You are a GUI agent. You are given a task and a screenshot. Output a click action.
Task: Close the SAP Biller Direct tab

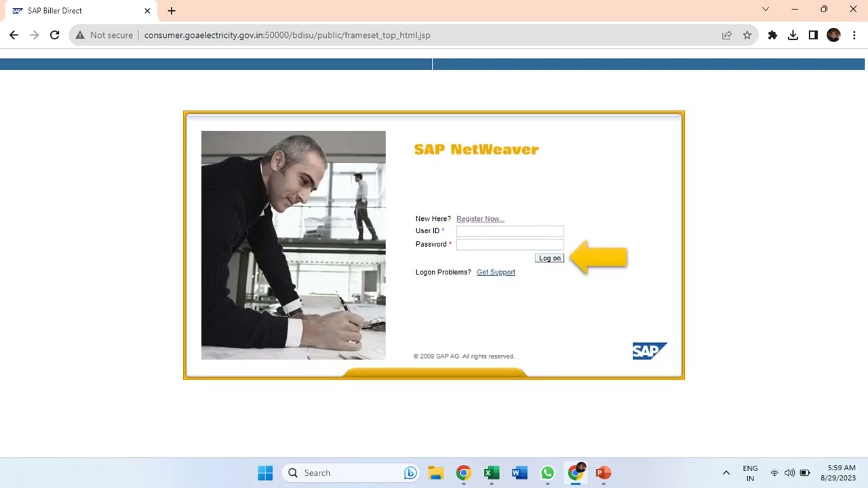pos(147,11)
